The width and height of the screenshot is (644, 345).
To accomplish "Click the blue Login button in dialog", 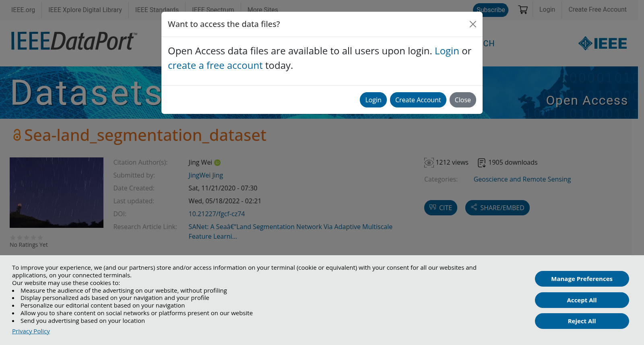I will pos(373,100).
